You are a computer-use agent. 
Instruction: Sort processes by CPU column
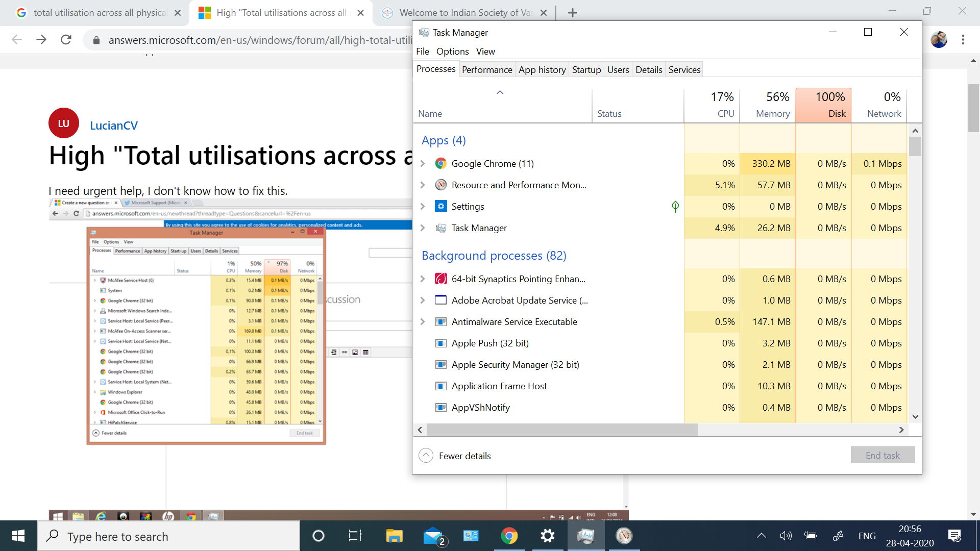712,105
